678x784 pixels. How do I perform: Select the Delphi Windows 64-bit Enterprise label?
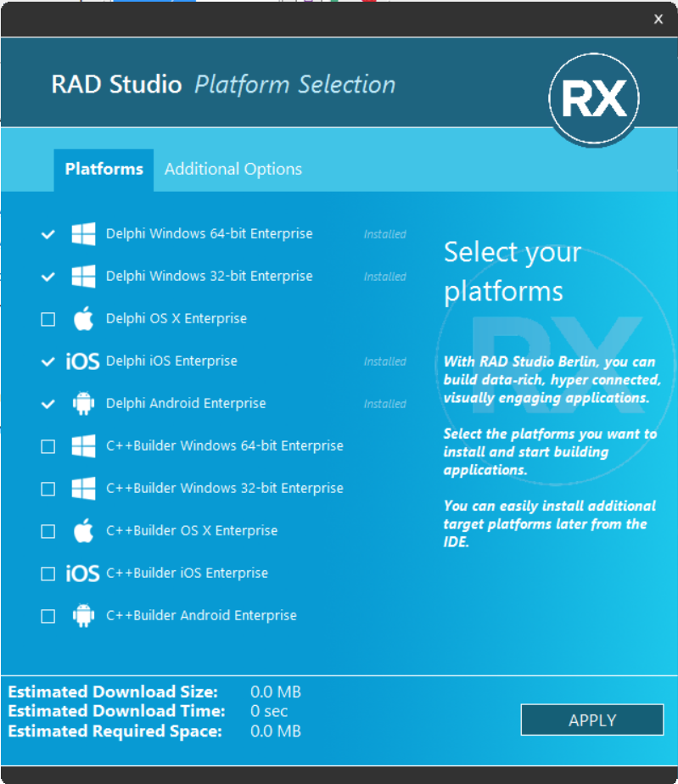tap(209, 233)
